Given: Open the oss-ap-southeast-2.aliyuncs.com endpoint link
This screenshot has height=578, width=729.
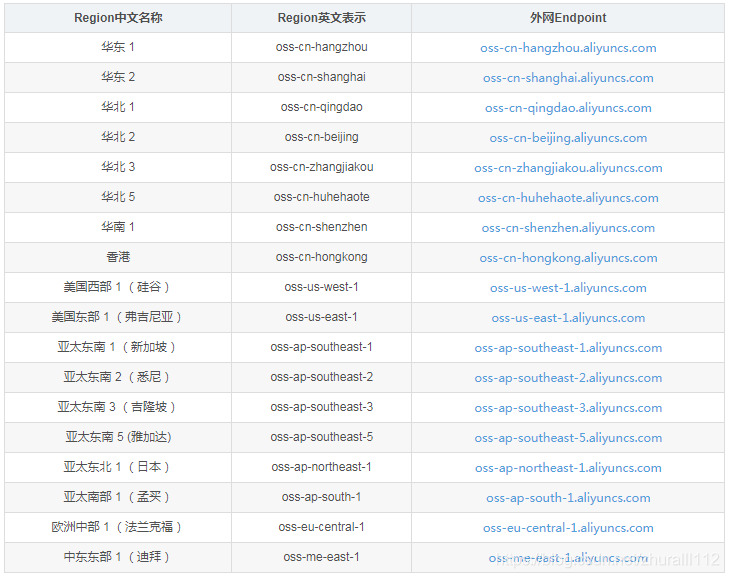Looking at the screenshot, I should coord(568,378).
